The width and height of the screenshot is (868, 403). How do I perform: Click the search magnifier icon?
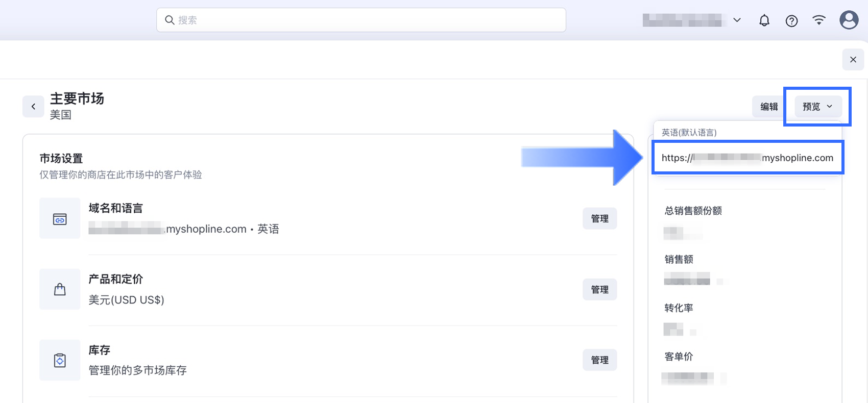click(x=170, y=20)
